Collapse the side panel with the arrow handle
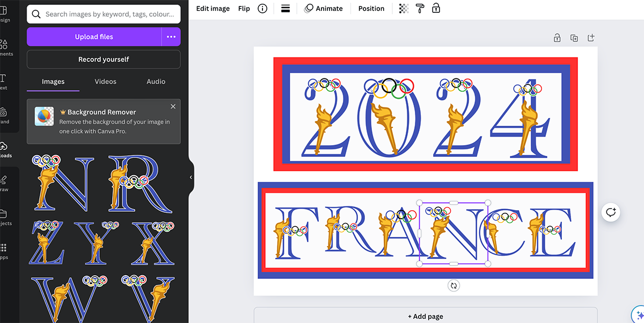The width and height of the screenshot is (644, 323). pos(191,177)
